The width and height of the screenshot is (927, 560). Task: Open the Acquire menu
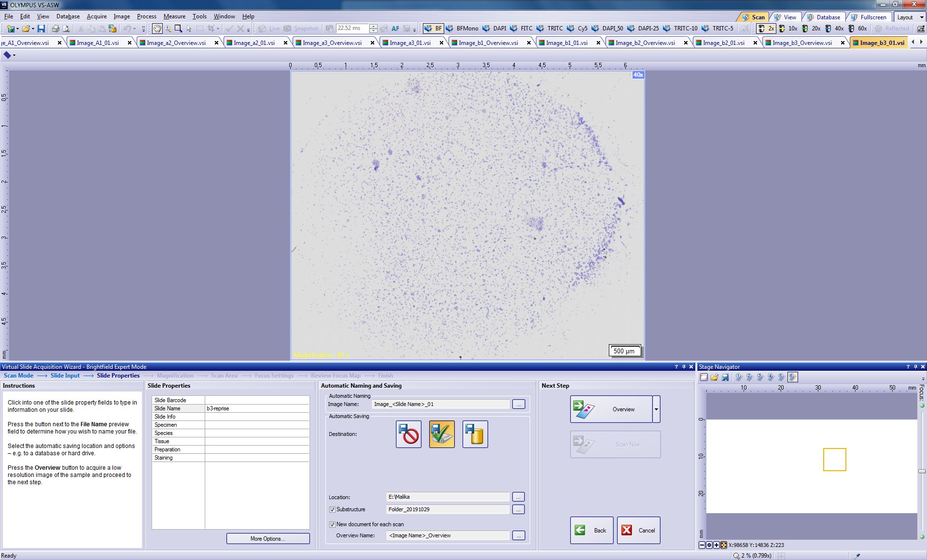[x=97, y=16]
